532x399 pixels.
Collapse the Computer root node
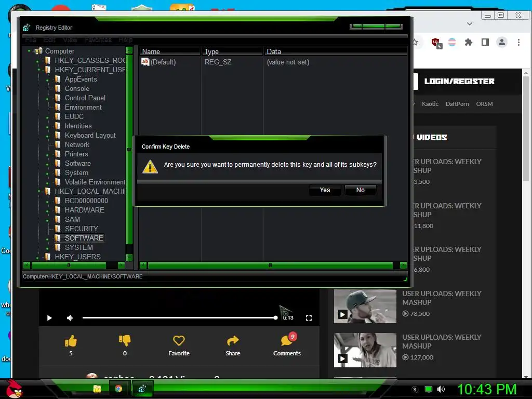[x=29, y=51]
